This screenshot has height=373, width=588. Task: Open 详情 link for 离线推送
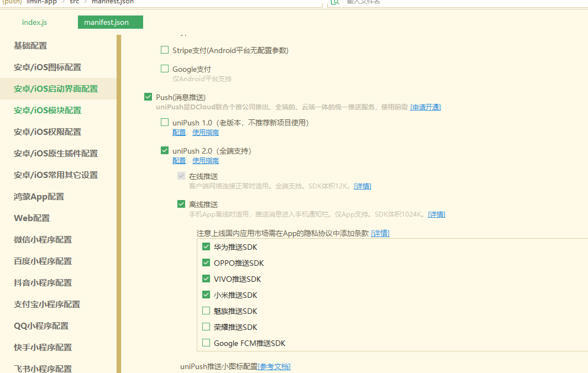pyautogui.click(x=437, y=214)
